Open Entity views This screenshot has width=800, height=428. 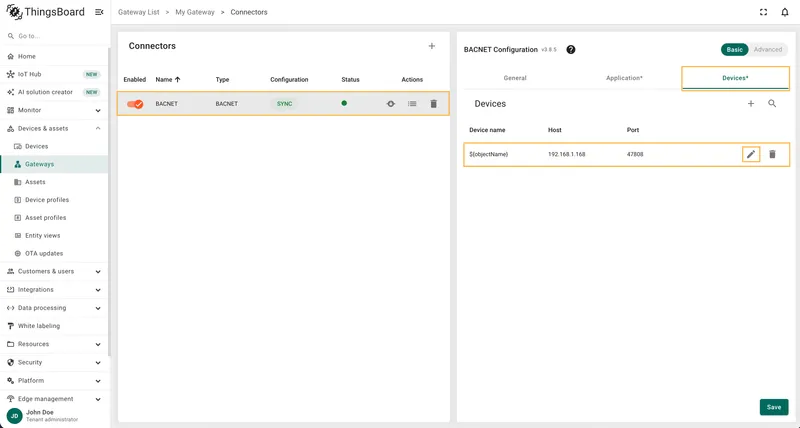pos(54,236)
